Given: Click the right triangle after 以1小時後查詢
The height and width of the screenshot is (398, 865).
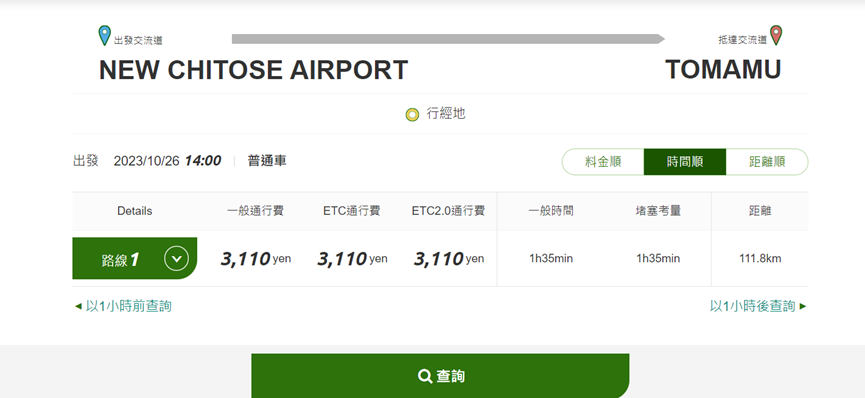Looking at the screenshot, I should [803, 306].
